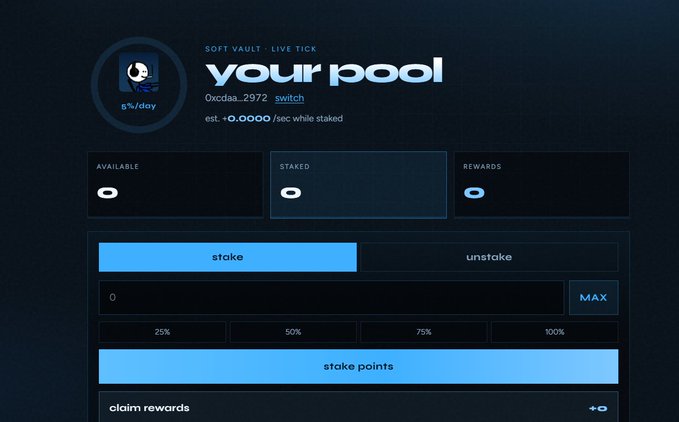Click the 'your pool' heading
Viewport: 679px width, 422px height.
tap(324, 71)
